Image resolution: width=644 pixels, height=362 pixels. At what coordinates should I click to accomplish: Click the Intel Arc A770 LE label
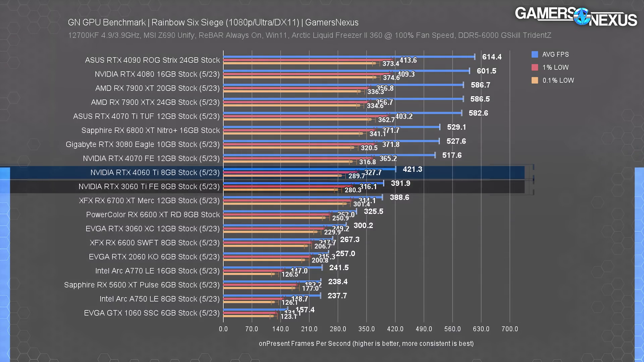pos(157,271)
